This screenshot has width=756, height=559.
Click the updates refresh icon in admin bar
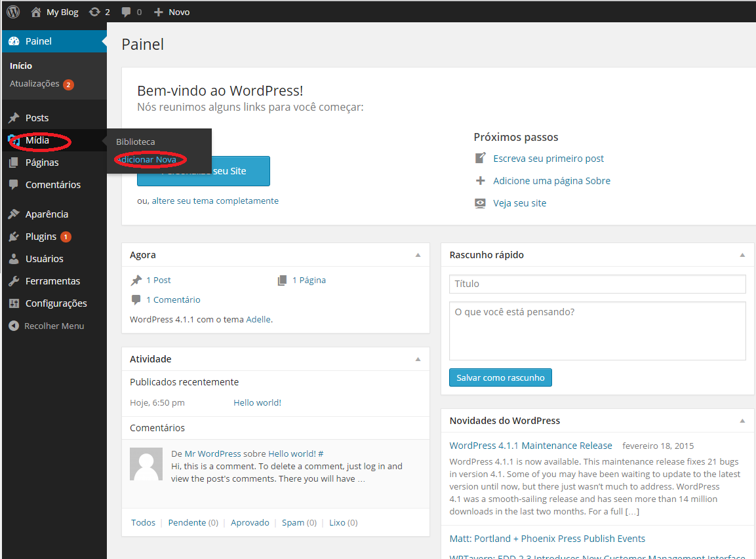(94, 12)
